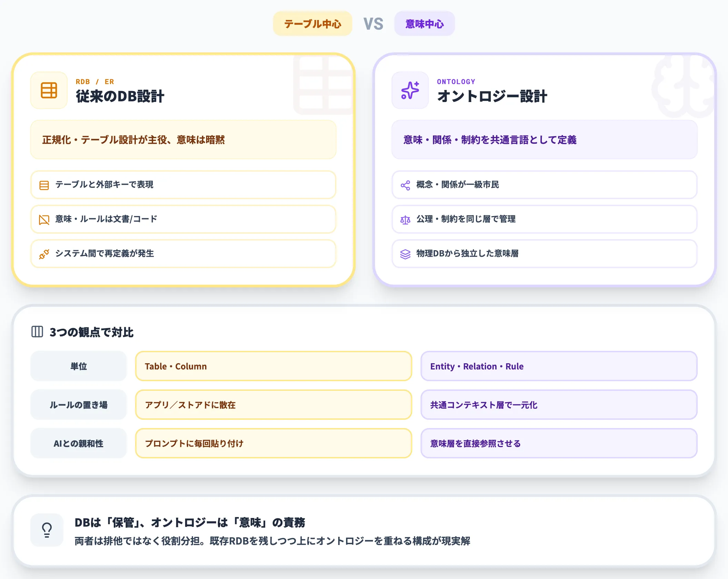The width and height of the screenshot is (728, 579).
Task: Select the layers icon for 物理DBから独立した意味層
Action: (x=406, y=254)
